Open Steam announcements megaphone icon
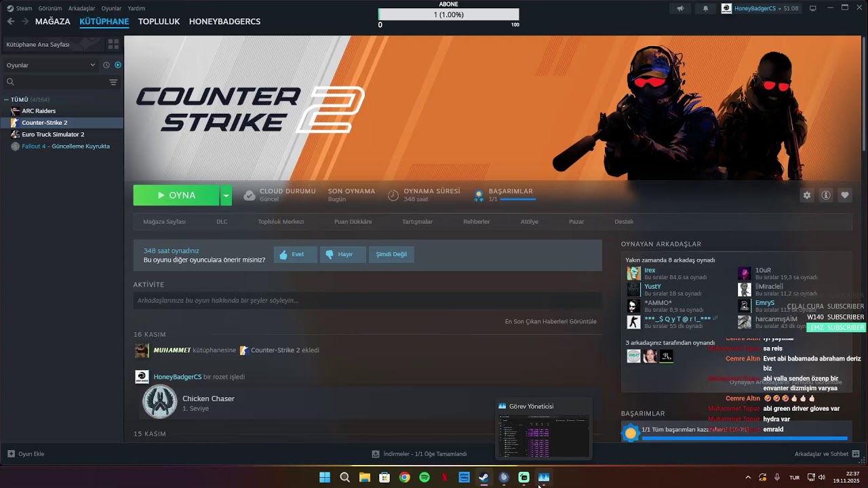 [680, 8]
